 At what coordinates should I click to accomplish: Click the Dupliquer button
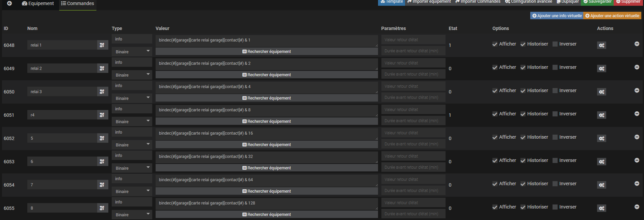(568, 2)
